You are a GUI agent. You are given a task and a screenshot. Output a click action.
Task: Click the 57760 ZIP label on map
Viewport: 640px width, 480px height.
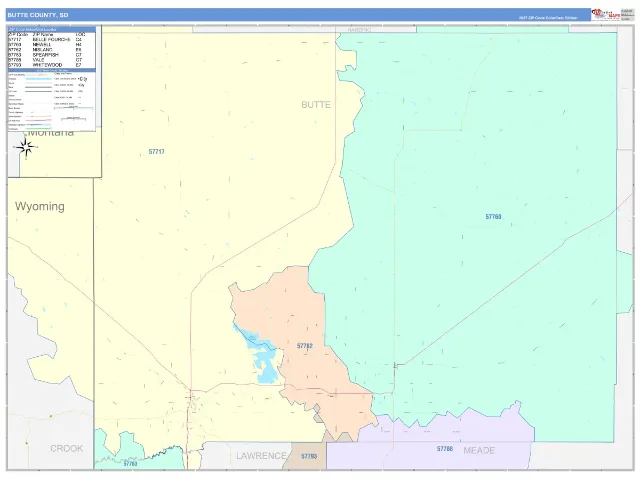[493, 217]
